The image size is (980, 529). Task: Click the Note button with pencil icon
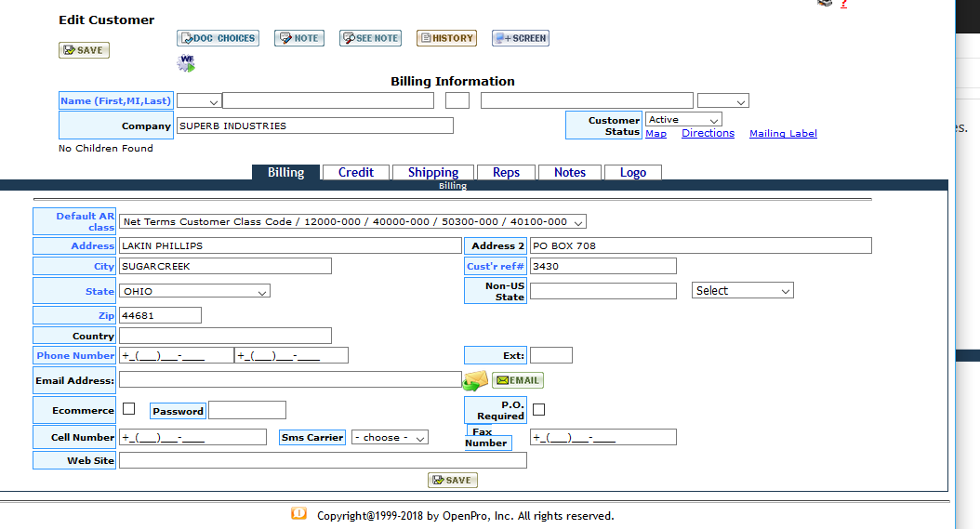click(298, 38)
